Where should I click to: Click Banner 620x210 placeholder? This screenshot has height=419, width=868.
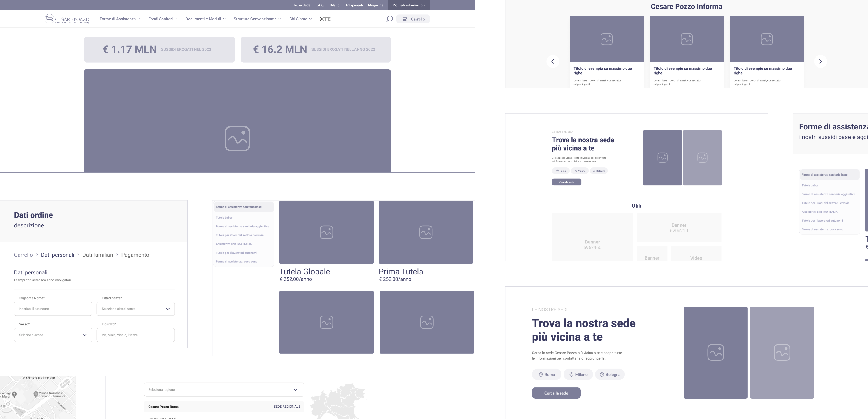679,228
